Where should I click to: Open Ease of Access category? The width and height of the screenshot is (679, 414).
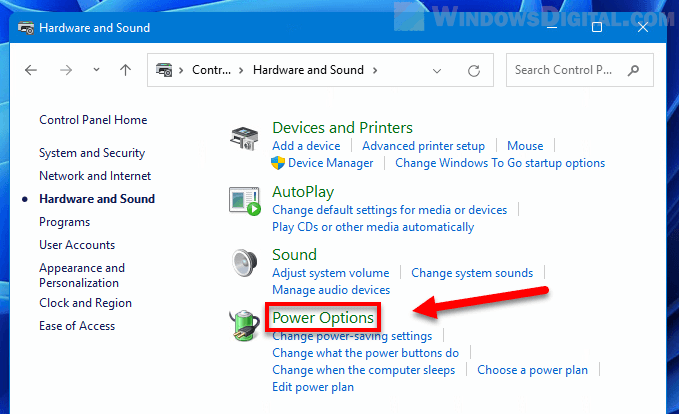[x=77, y=326]
